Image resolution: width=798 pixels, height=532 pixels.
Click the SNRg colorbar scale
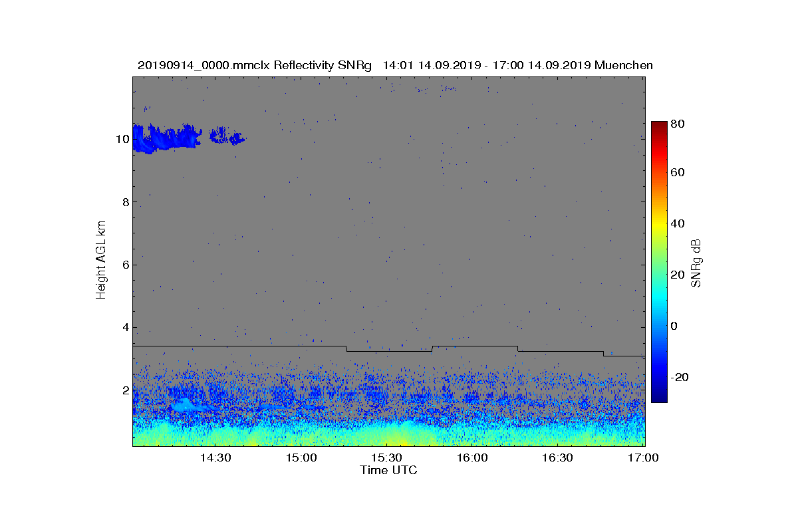pos(659,262)
